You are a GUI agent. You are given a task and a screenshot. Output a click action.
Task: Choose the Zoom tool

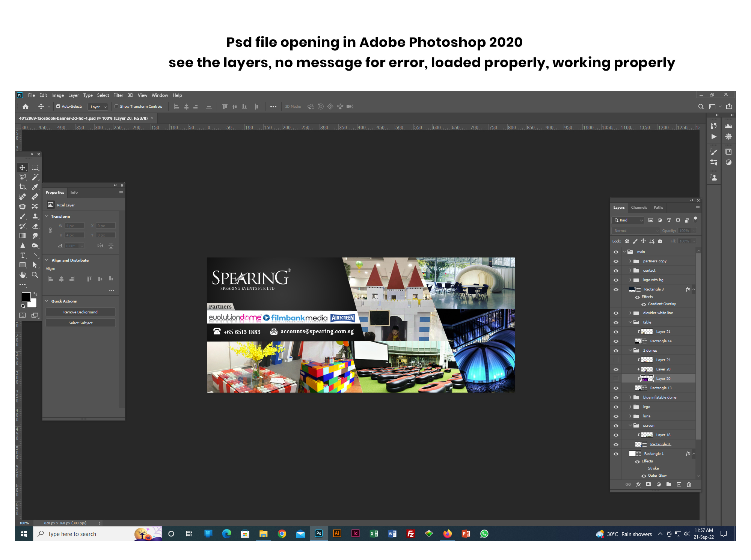tap(36, 275)
